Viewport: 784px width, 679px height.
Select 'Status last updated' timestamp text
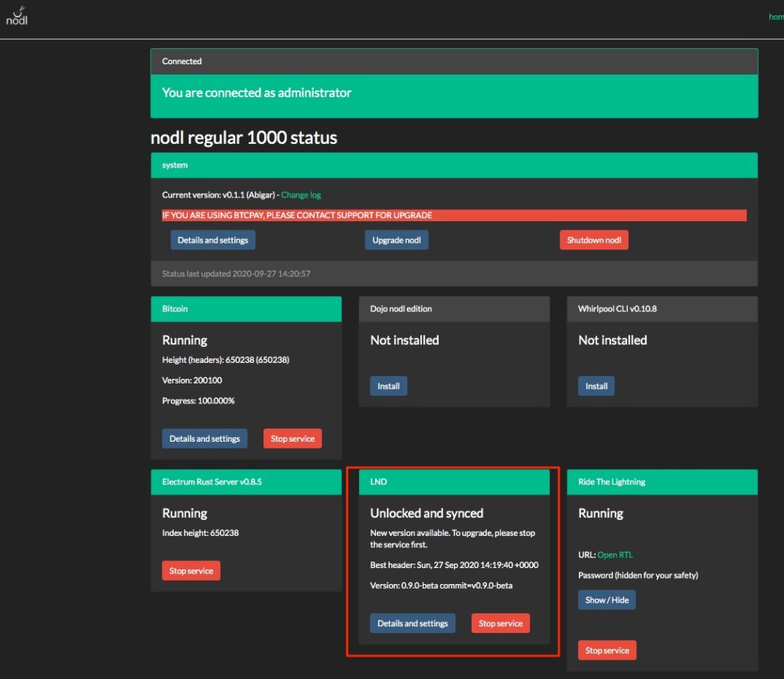point(236,274)
